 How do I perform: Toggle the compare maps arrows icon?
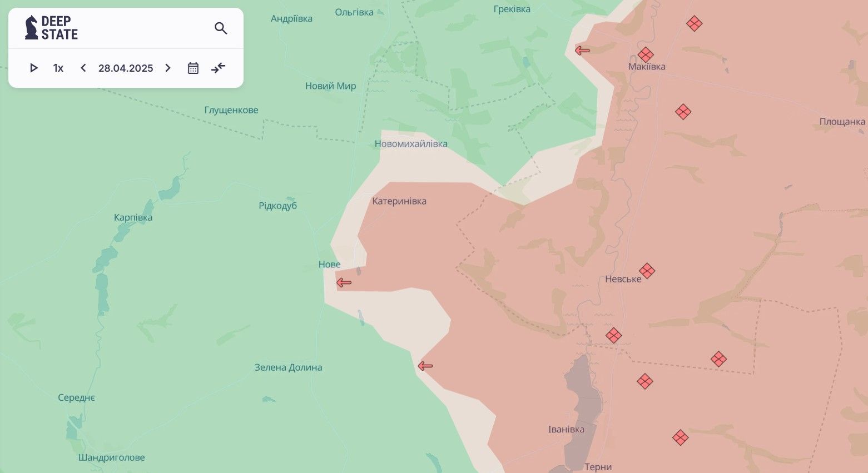[219, 68]
